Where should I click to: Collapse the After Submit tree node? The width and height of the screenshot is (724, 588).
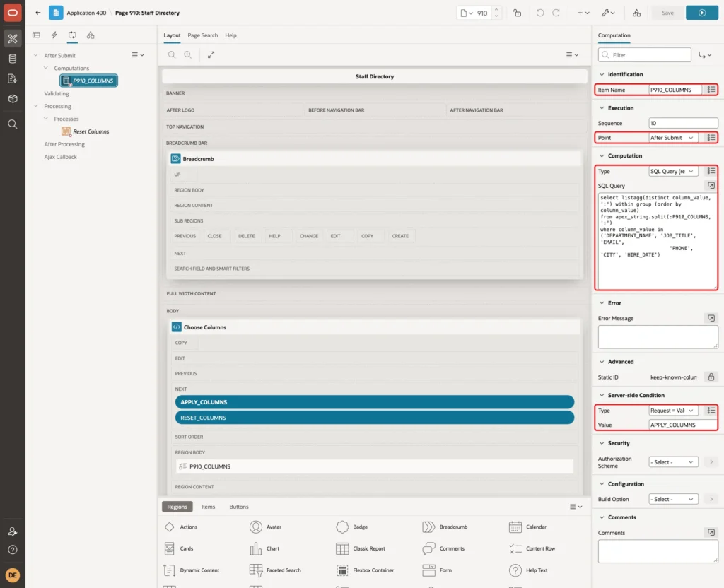pos(35,55)
